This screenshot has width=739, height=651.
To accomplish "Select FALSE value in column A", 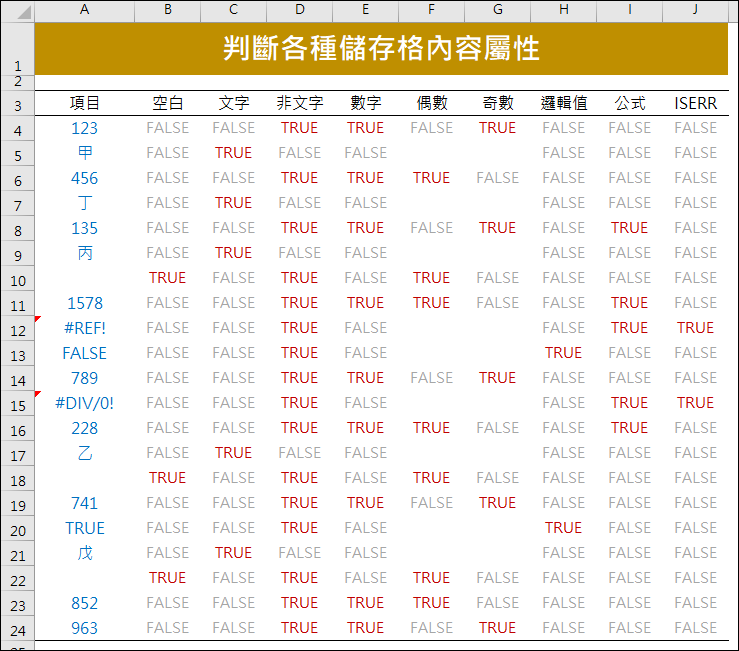I will pos(84,353).
